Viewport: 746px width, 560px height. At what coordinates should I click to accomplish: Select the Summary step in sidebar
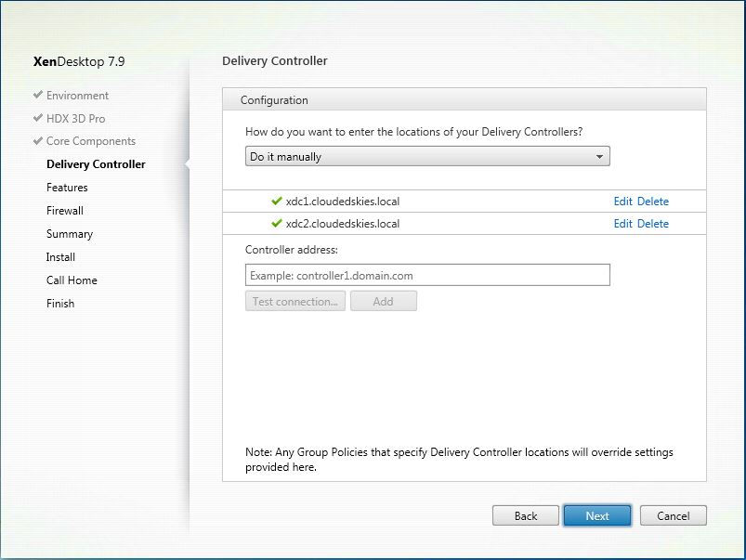point(70,234)
